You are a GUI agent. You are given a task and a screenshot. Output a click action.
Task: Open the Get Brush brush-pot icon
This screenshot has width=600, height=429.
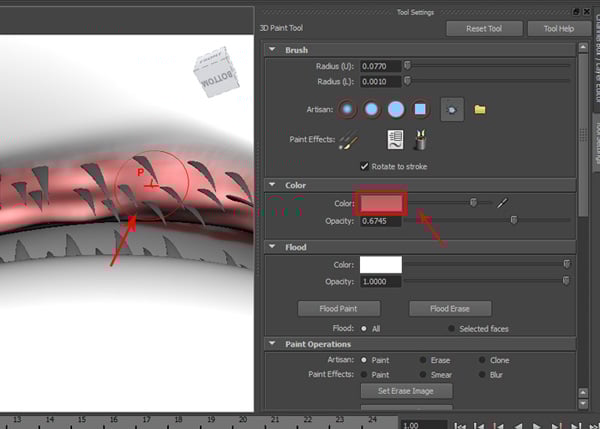(421, 140)
